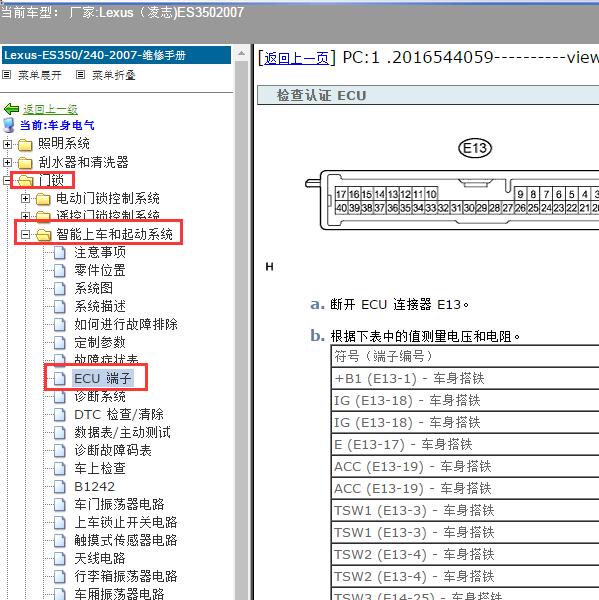
Task: Click the 菜单展开 list icon
Action: 7,75
